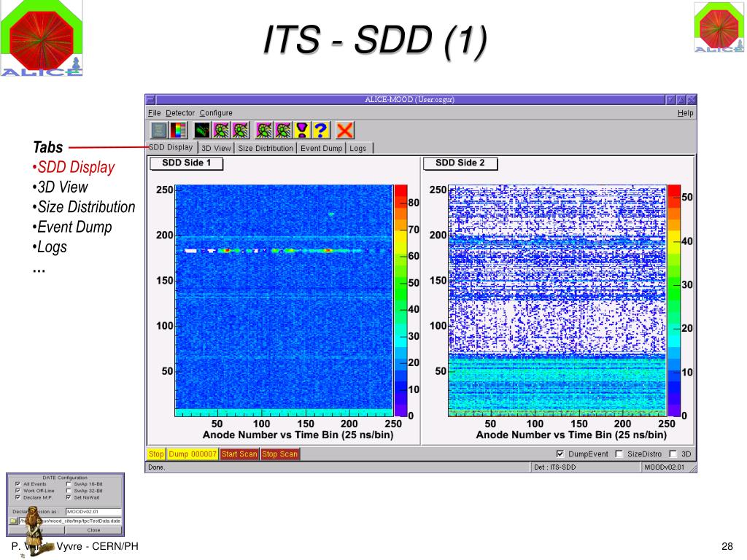This screenshot has width=747, height=560.
Task: Switch to the Size Distribution tab
Action: [266, 148]
